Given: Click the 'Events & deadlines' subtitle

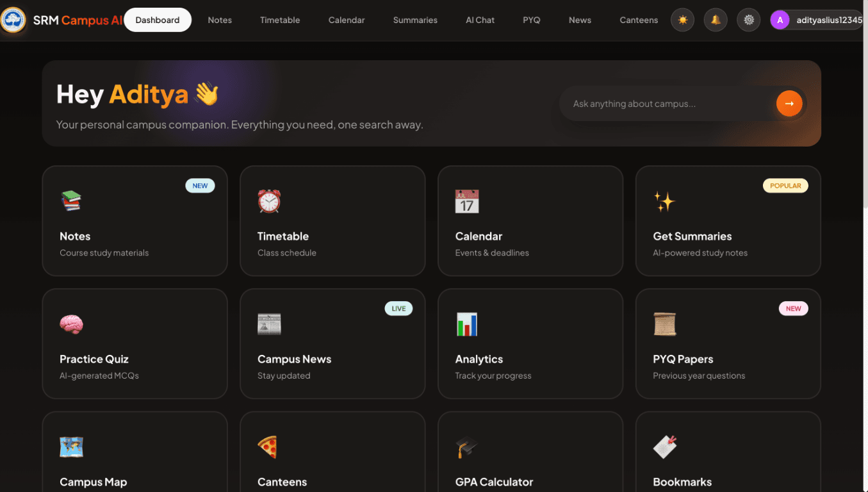Looking at the screenshot, I should [x=492, y=253].
